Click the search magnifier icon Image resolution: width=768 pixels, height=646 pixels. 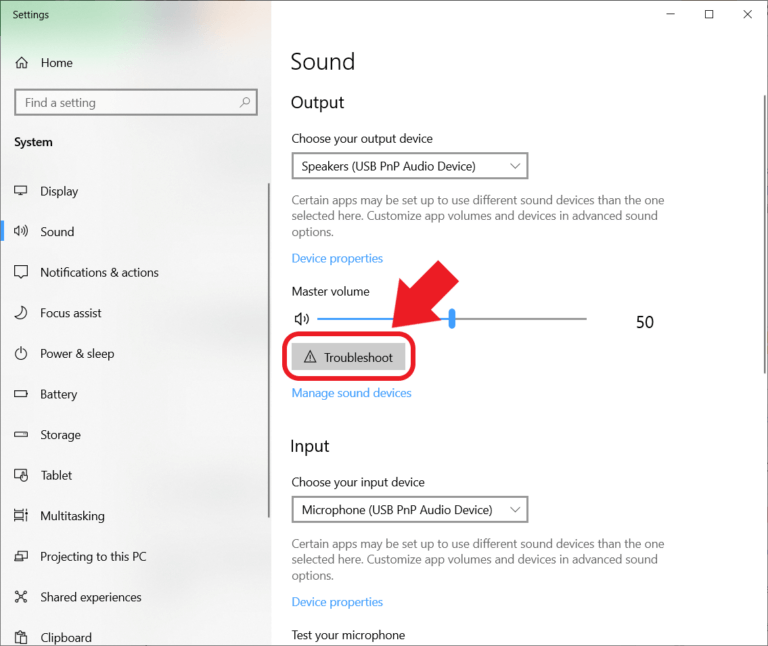pyautogui.click(x=245, y=102)
